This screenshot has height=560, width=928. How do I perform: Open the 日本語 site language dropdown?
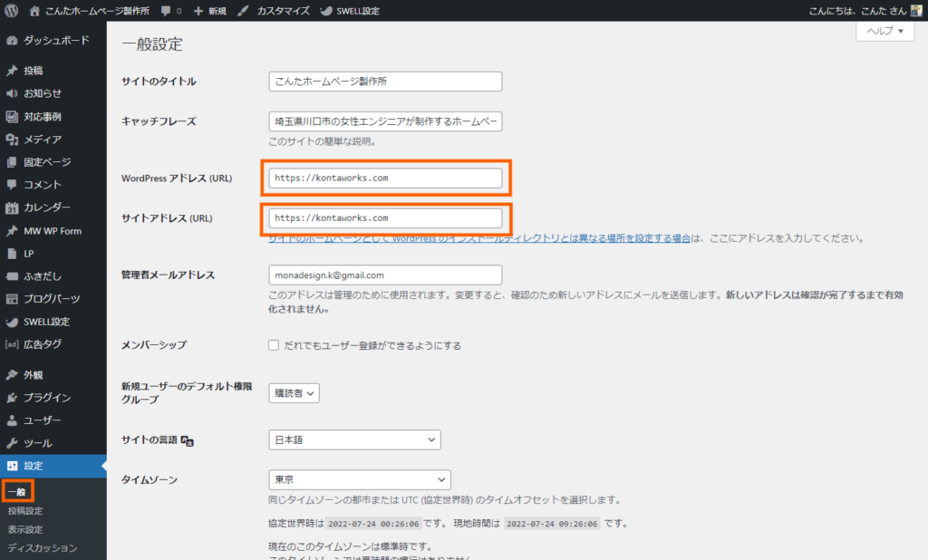[x=354, y=439]
